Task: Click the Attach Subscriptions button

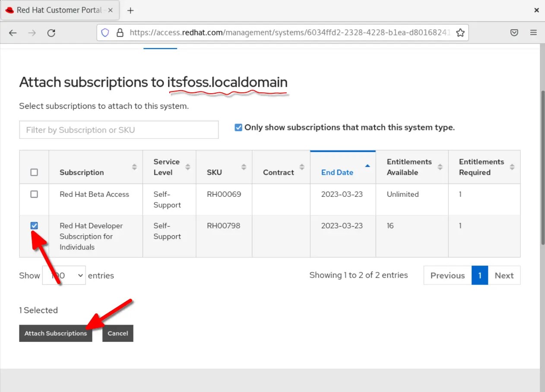Action: click(56, 333)
